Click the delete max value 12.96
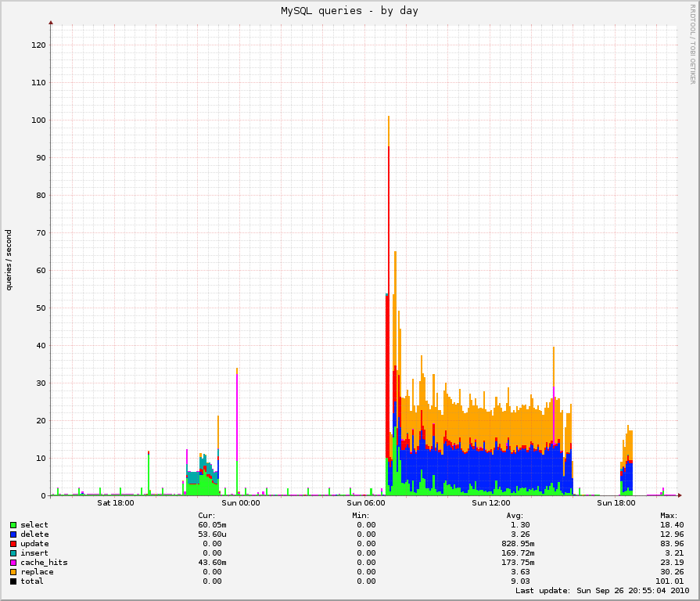The width and height of the screenshot is (700, 601). point(672,534)
